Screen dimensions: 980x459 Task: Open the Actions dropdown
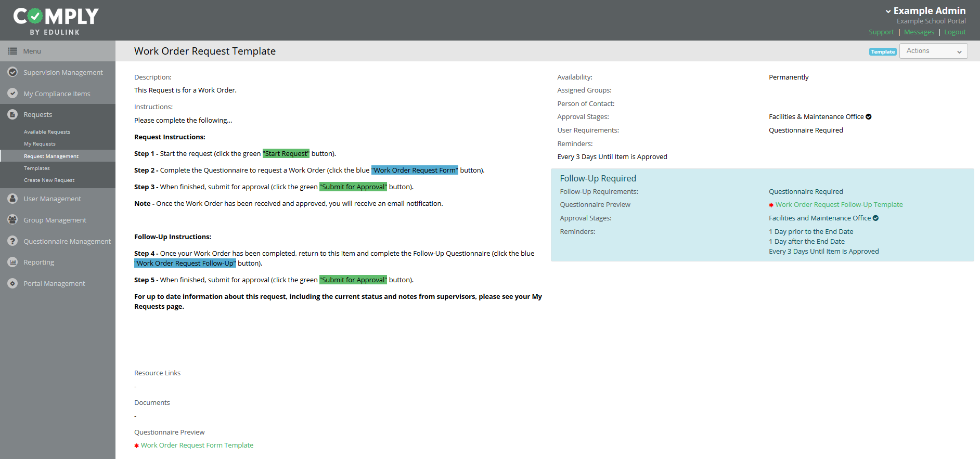pos(933,51)
